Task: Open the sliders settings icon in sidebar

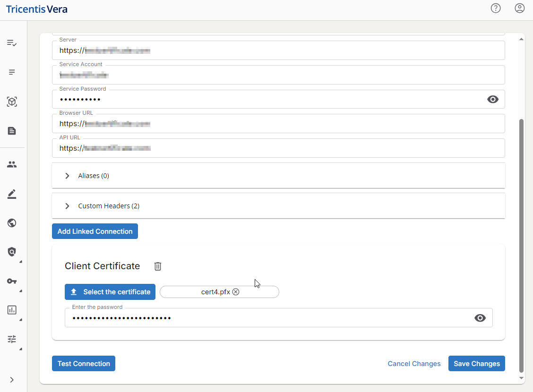Action: click(12, 339)
